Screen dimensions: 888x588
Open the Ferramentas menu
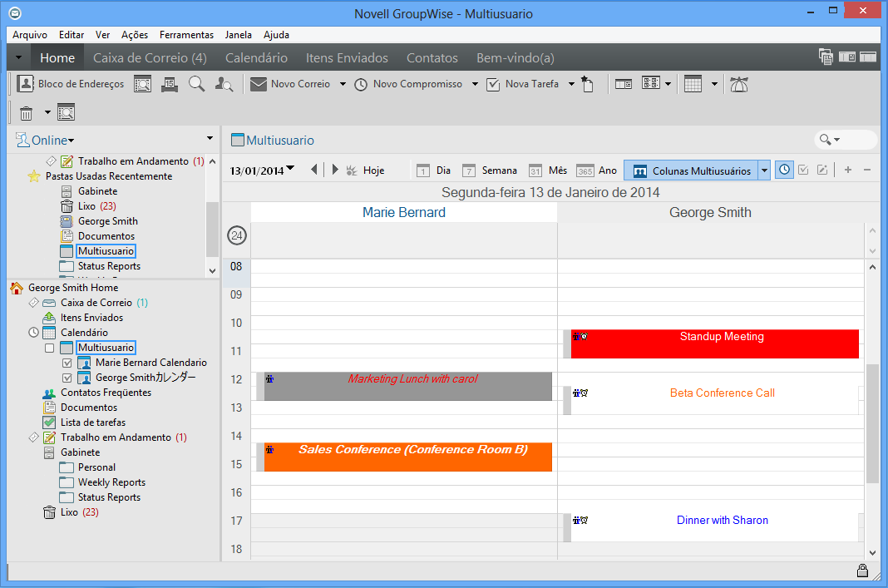click(x=186, y=35)
